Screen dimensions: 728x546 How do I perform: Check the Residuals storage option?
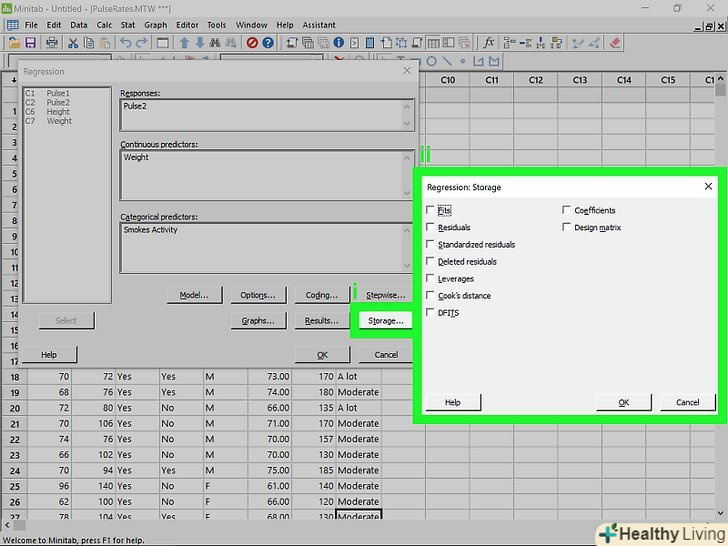click(431, 228)
